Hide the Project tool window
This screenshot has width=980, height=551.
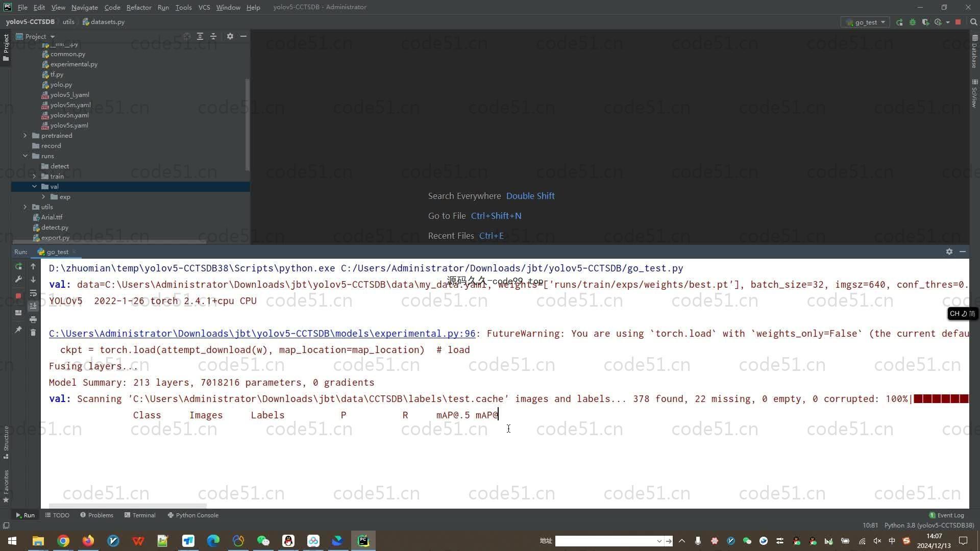click(x=243, y=37)
